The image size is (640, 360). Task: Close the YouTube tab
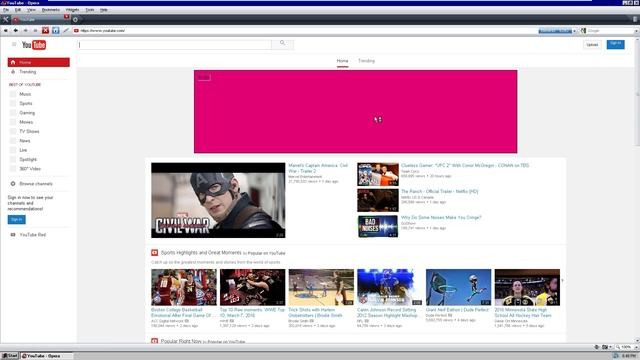coord(66,17)
